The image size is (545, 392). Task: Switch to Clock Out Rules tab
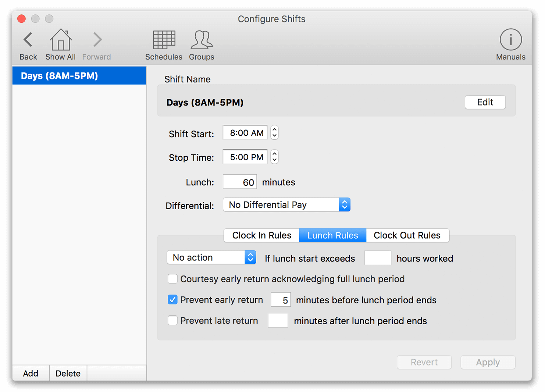(407, 235)
